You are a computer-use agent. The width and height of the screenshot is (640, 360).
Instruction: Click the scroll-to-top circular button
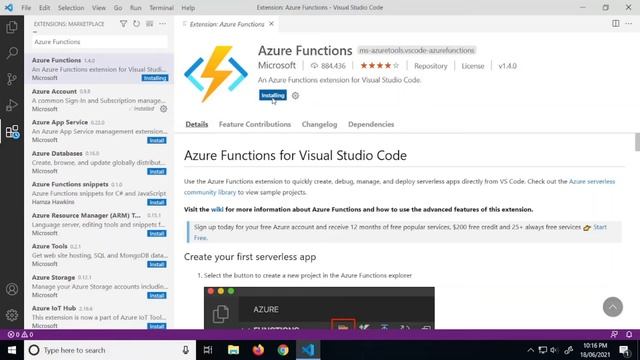tap(613, 307)
